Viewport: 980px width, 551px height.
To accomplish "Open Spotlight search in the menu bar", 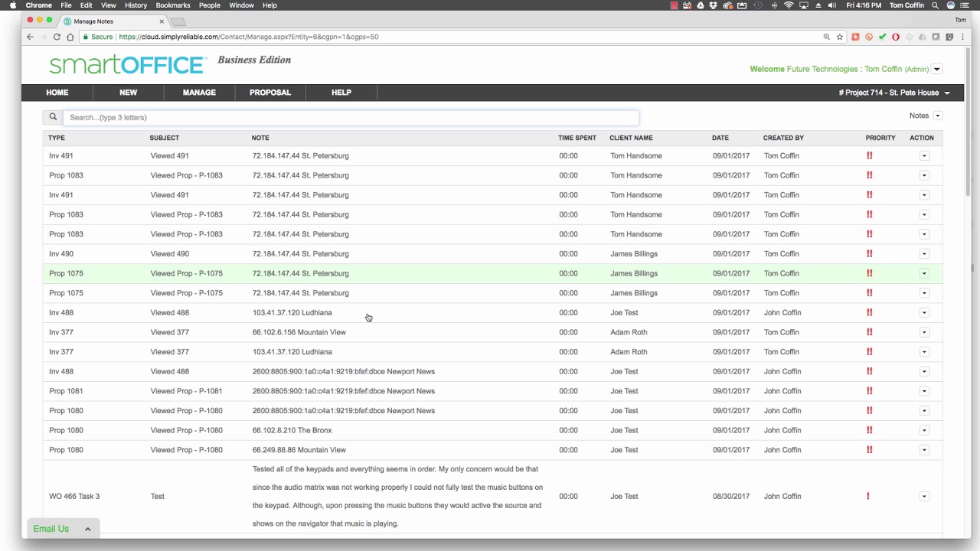I will point(936,5).
